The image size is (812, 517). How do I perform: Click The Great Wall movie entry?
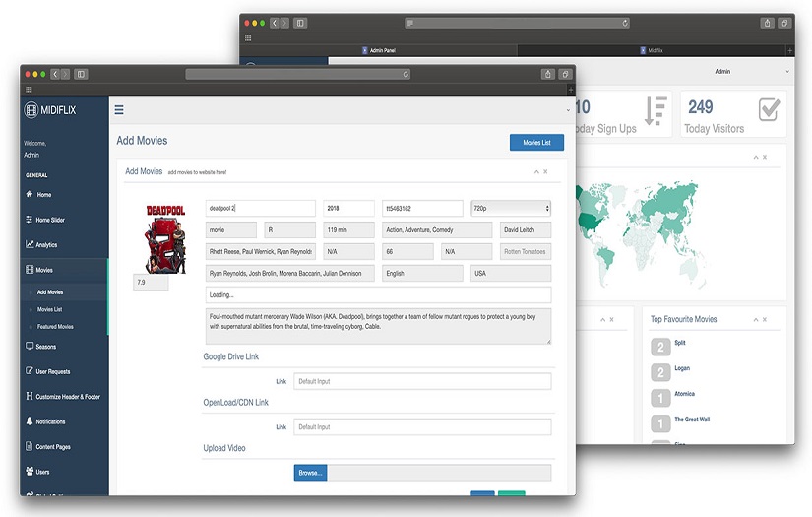point(692,420)
